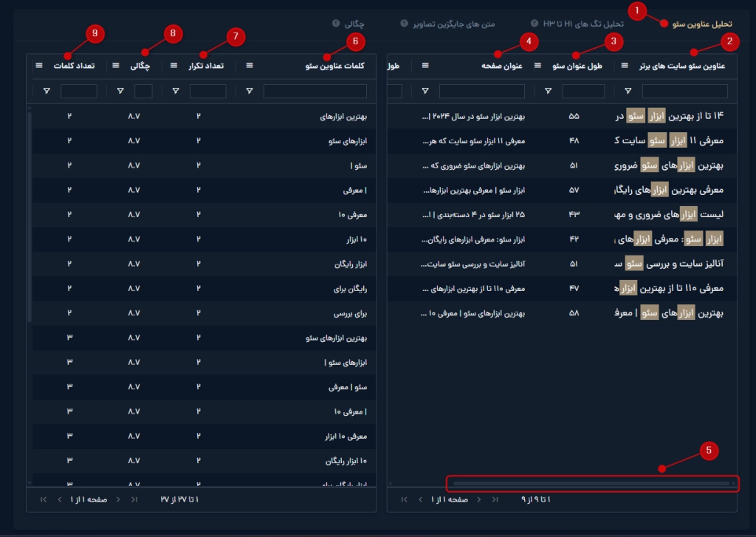Click filter icon for تعداد تکرار column
The height and width of the screenshot is (537, 756).
pyautogui.click(x=175, y=91)
